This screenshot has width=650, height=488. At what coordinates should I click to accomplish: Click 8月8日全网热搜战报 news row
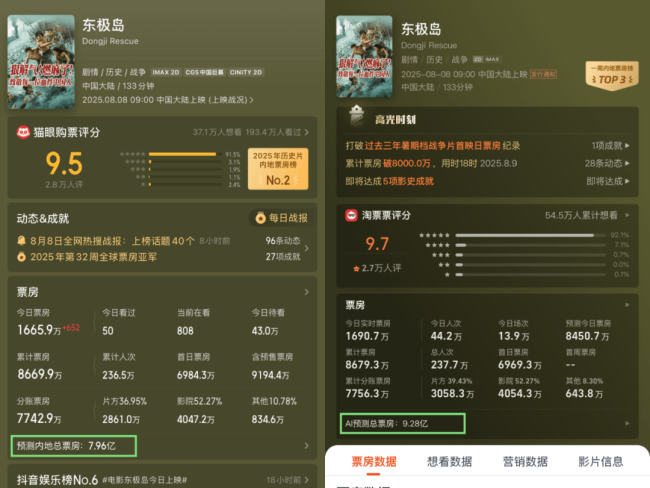click(112, 241)
